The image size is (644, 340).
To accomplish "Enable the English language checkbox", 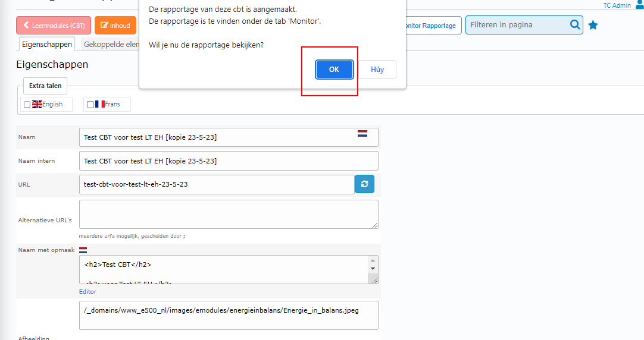I will point(27,105).
